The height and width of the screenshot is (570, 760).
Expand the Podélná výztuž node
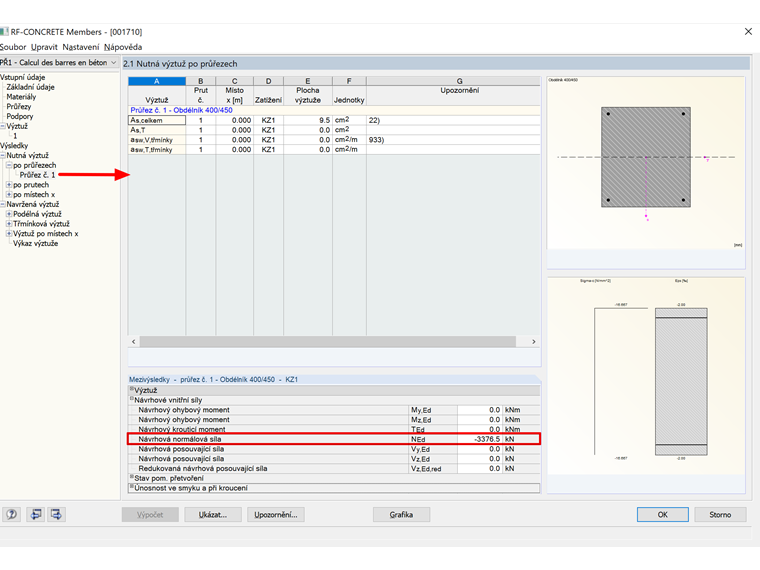pyautogui.click(x=9, y=214)
